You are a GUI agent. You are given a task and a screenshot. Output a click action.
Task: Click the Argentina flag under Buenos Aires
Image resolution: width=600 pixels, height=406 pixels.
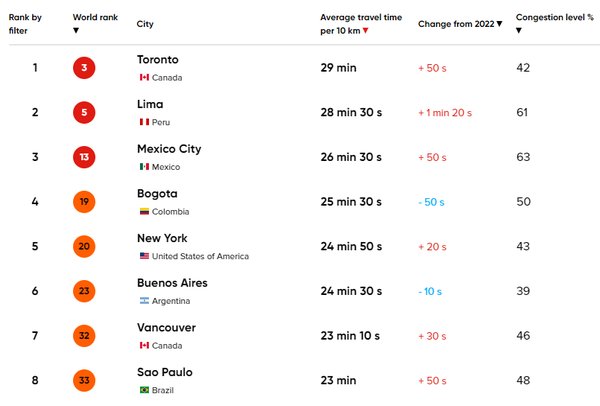click(144, 301)
